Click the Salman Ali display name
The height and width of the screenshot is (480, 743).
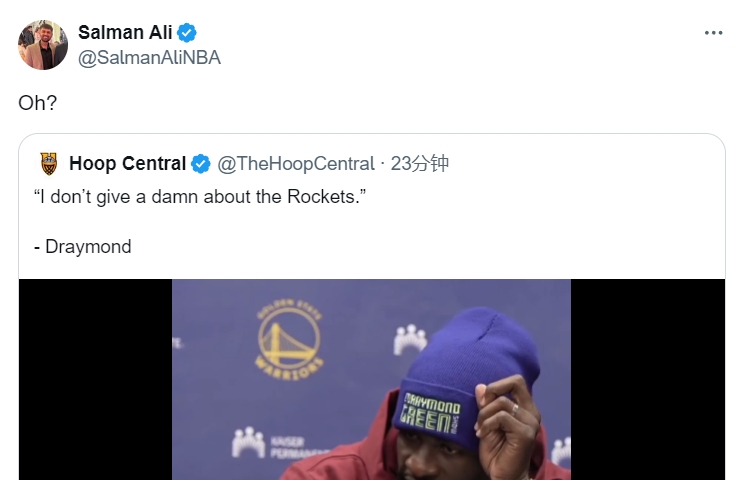125,33
